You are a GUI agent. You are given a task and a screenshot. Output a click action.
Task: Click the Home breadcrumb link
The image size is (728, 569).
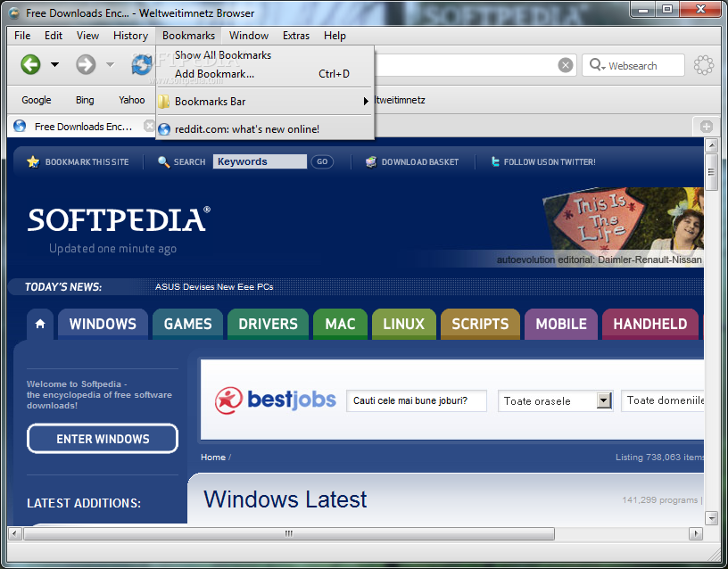[x=213, y=458]
